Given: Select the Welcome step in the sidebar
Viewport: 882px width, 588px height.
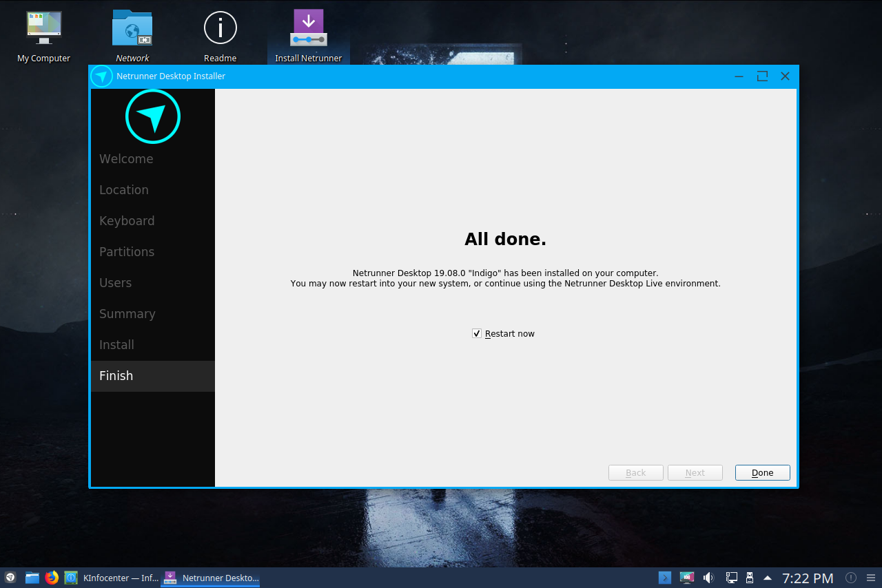Looking at the screenshot, I should click(126, 158).
